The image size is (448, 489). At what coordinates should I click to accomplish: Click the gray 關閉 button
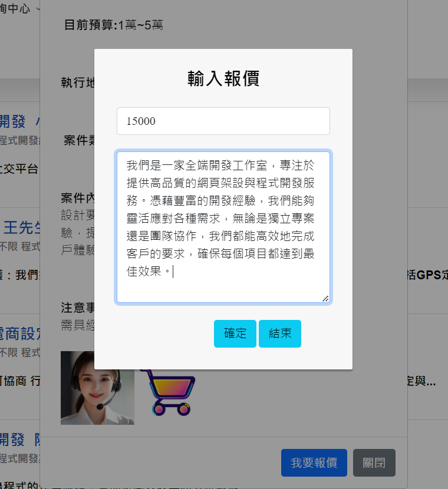(x=374, y=463)
